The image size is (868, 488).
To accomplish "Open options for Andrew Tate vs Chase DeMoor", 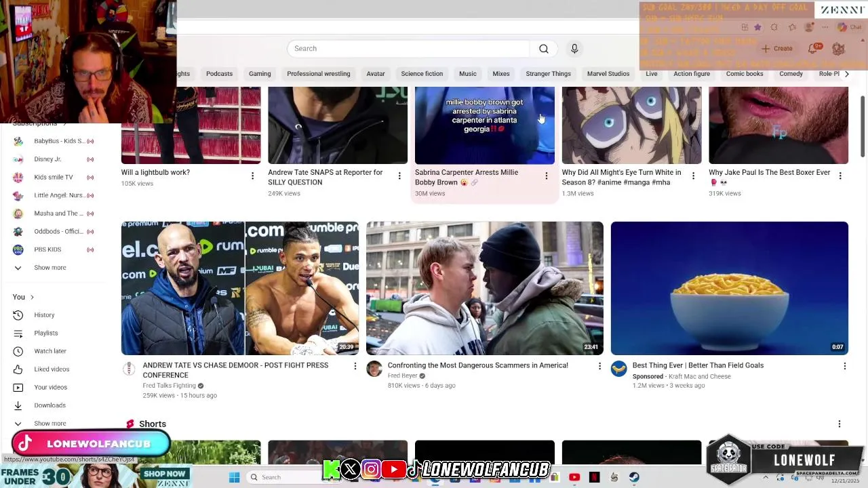I will click(x=355, y=366).
